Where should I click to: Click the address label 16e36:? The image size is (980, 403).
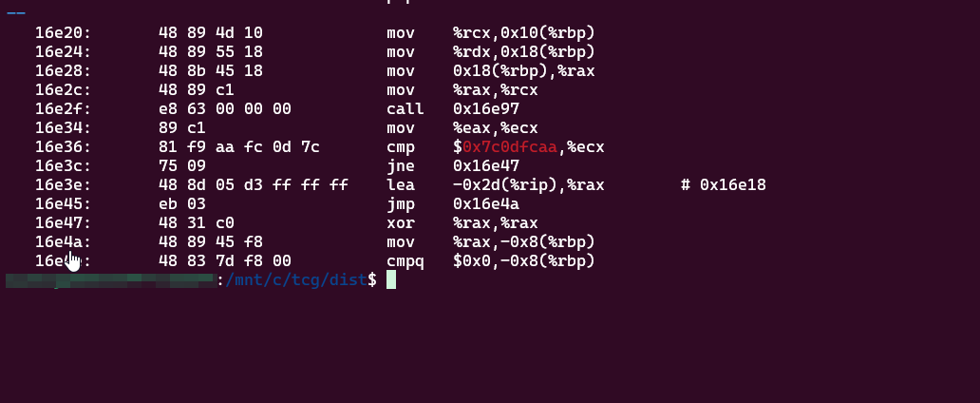pyautogui.click(x=63, y=147)
